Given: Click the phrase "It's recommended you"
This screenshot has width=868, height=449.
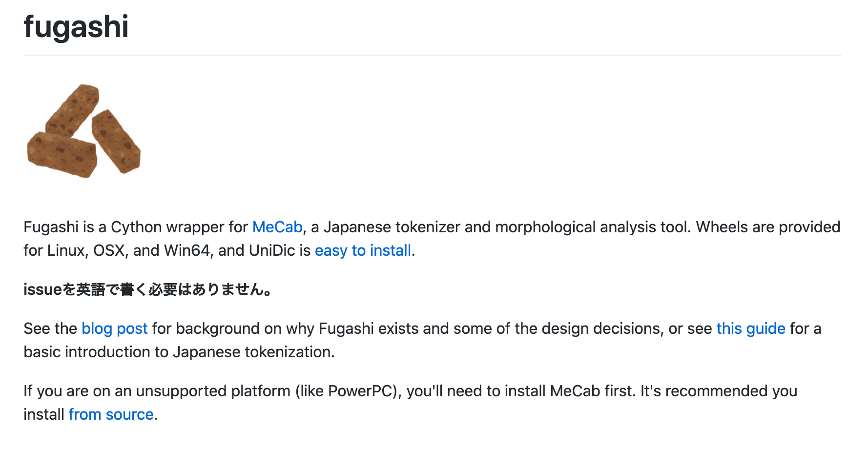Looking at the screenshot, I should coord(719,391).
